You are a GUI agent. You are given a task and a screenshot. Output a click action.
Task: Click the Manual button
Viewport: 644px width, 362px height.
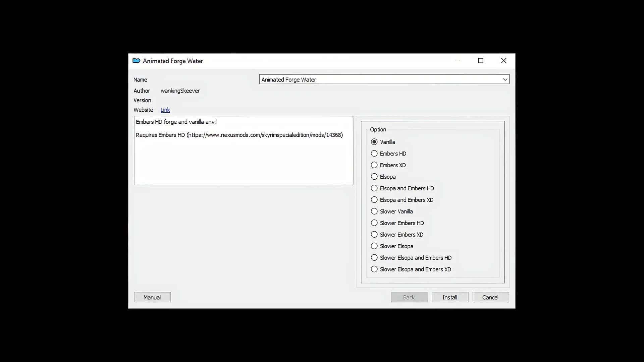(x=152, y=297)
